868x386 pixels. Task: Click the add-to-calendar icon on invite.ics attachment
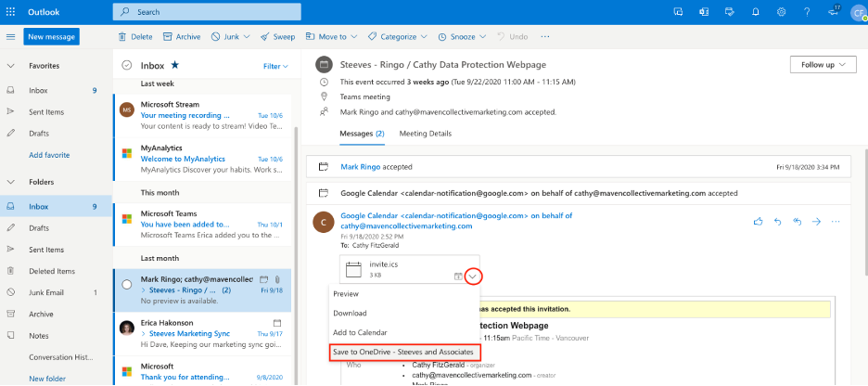(458, 276)
